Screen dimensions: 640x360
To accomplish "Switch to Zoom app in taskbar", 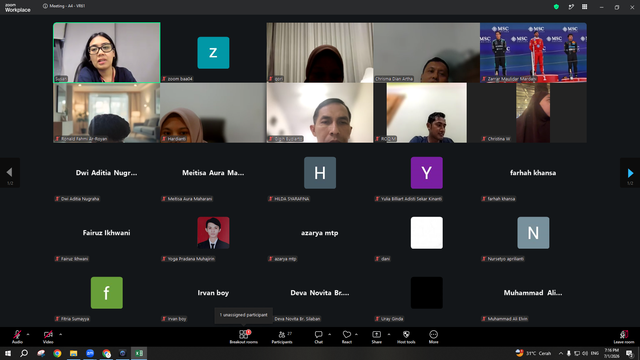I will pyautogui.click(x=90, y=353).
